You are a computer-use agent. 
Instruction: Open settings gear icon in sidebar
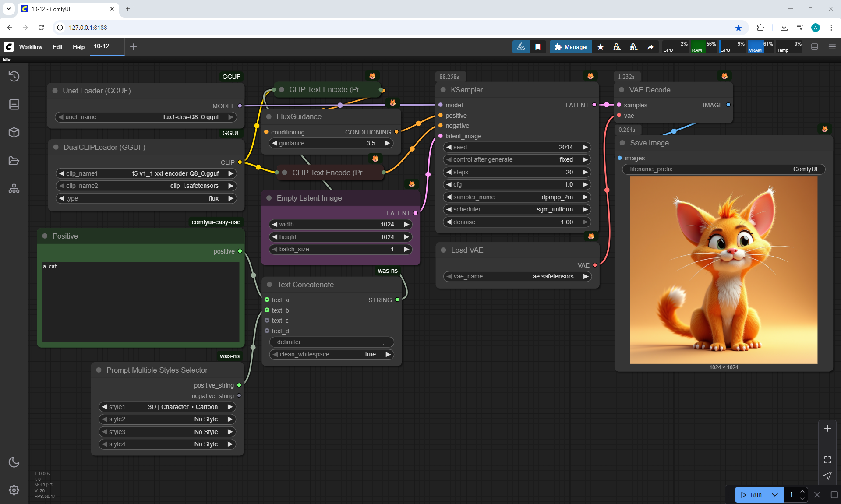(x=14, y=490)
